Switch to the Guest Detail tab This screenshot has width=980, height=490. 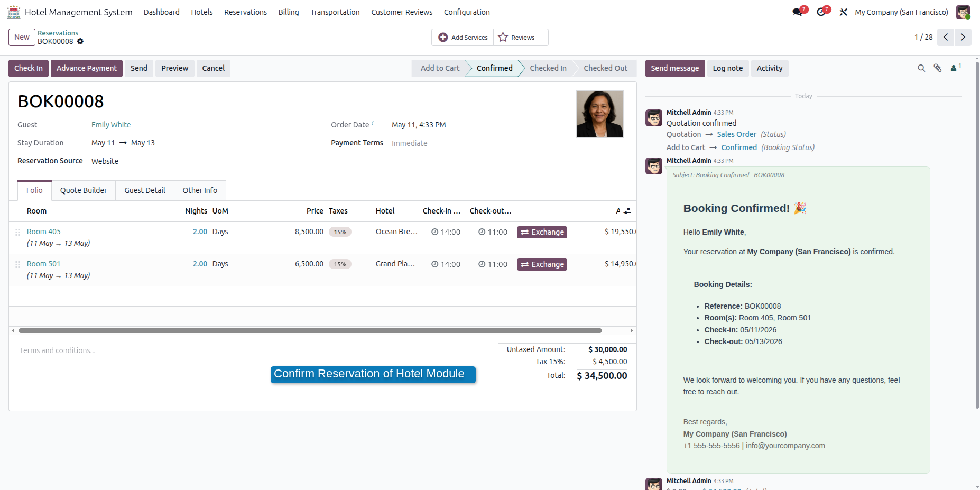pyautogui.click(x=145, y=190)
